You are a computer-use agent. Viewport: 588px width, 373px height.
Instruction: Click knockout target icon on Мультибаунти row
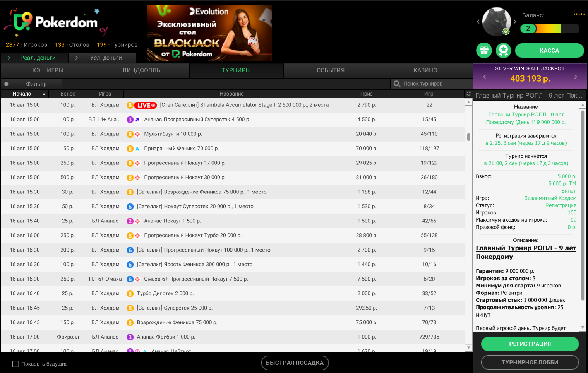[137, 134]
